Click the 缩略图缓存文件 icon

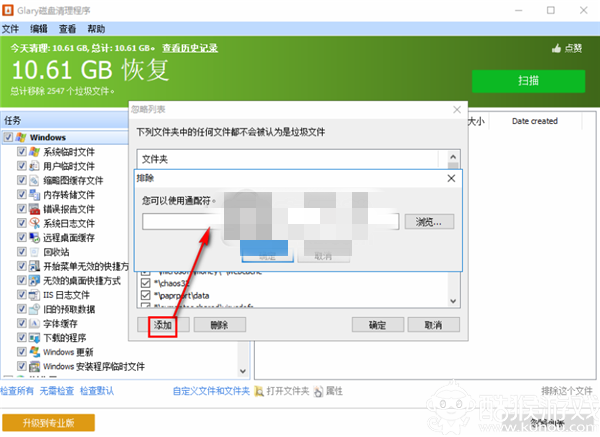(34, 180)
